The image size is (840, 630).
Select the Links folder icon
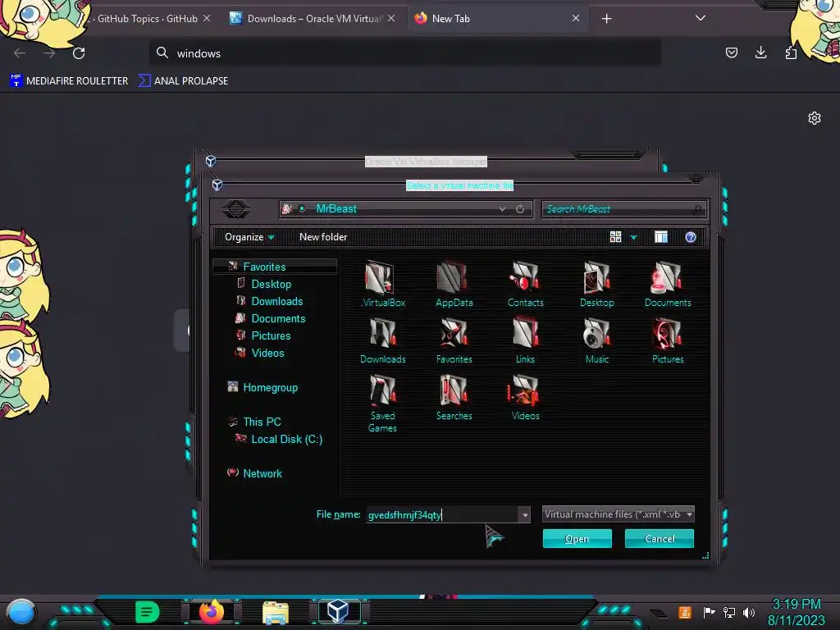click(525, 334)
